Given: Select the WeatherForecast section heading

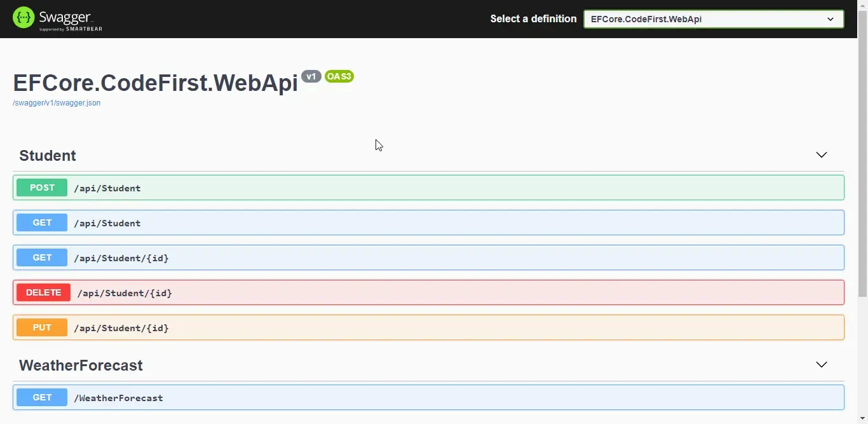Looking at the screenshot, I should pyautogui.click(x=81, y=365).
